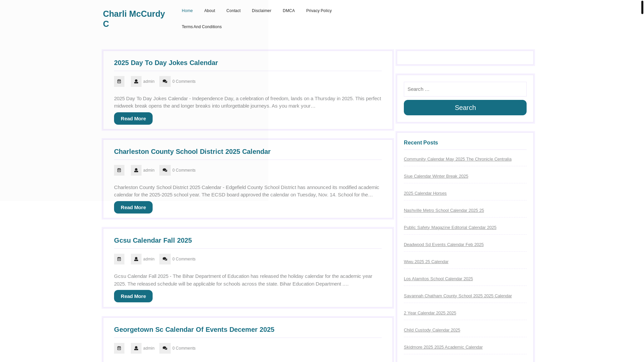Open the DMCA page

[x=289, y=11]
